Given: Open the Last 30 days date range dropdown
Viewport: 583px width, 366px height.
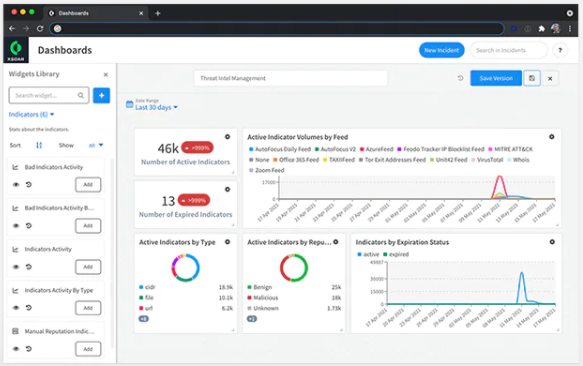Looking at the screenshot, I should pos(156,107).
